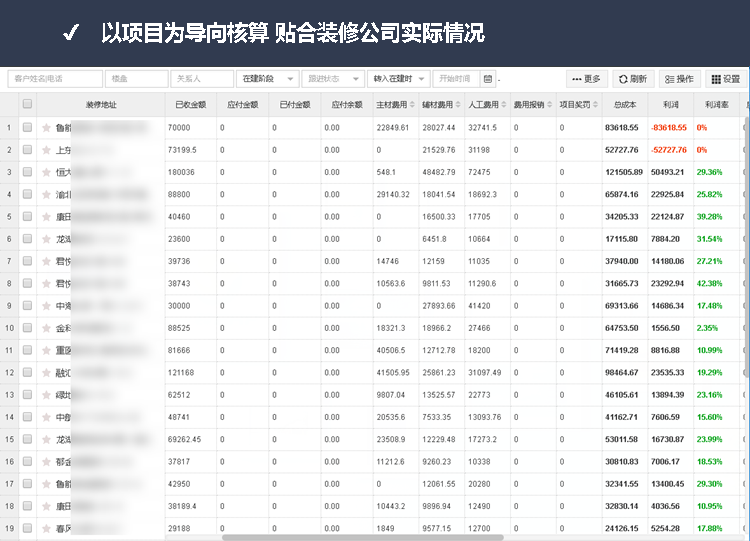Star the row 17 project with 42950 received

pyautogui.click(x=46, y=484)
